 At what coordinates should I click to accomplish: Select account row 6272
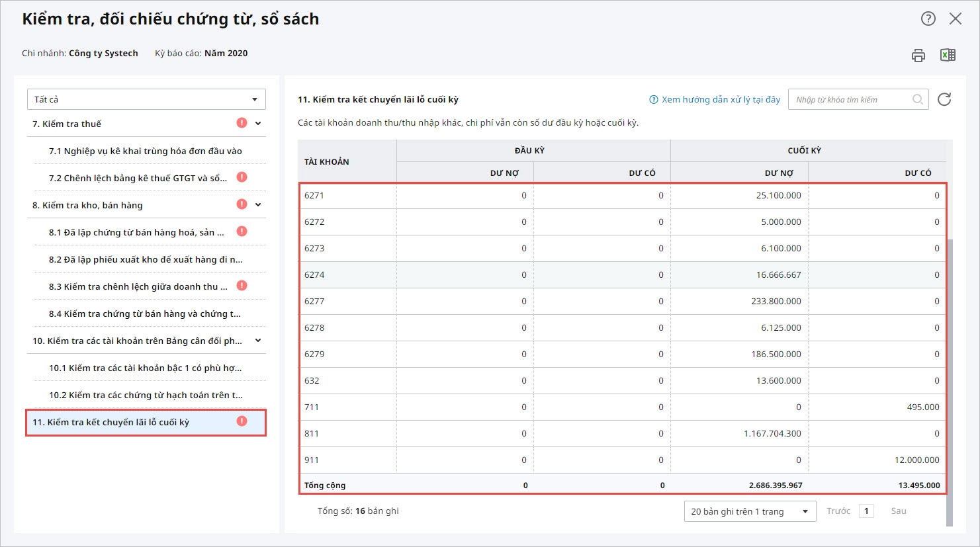622,222
